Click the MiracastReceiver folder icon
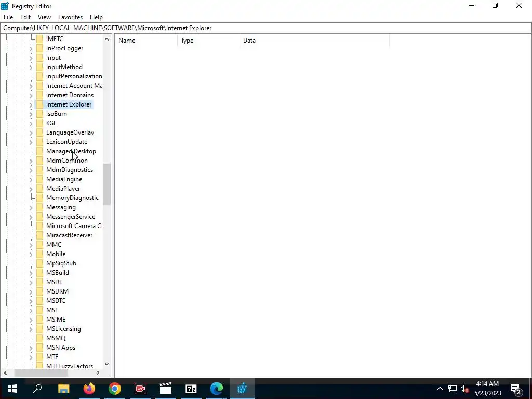Viewport: 532px width, 399px height. [39, 235]
